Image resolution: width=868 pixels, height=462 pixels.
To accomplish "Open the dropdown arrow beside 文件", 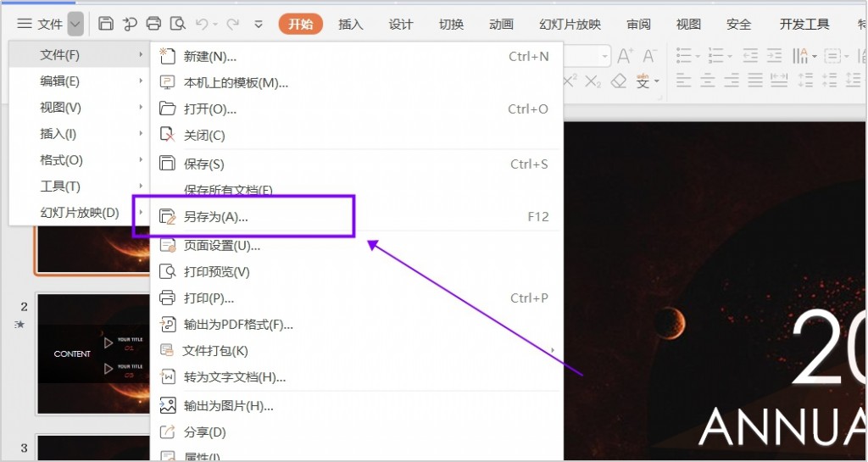I will coord(75,24).
